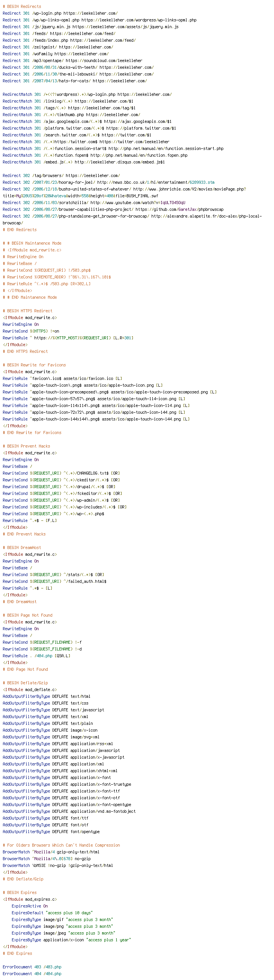Click the 'ErrorDocument 404 /404.php' line
274x980 pixels.
click(x=32, y=974)
